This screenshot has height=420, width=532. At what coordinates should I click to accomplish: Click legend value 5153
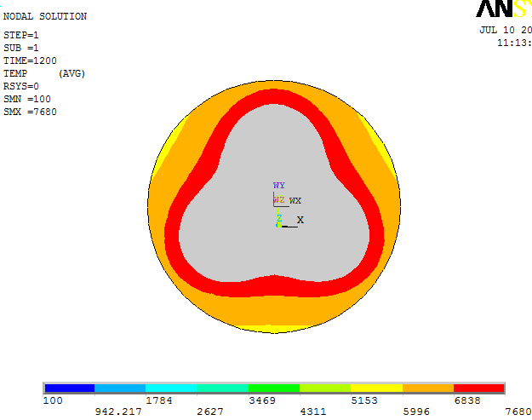364,400
